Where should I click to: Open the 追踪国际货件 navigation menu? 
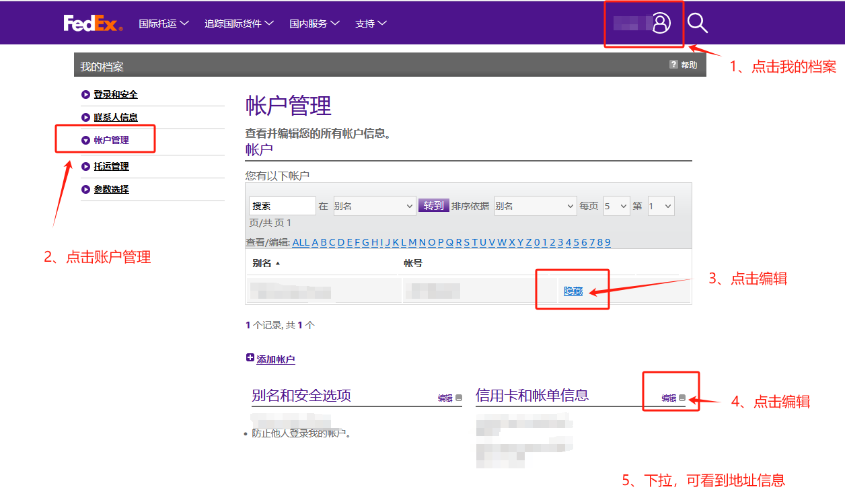(239, 24)
